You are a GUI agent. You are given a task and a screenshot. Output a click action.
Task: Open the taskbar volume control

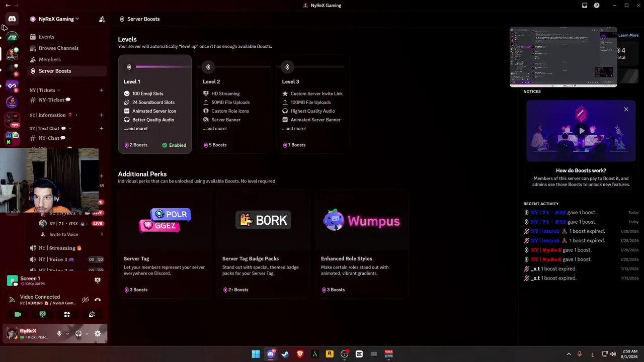point(613,354)
